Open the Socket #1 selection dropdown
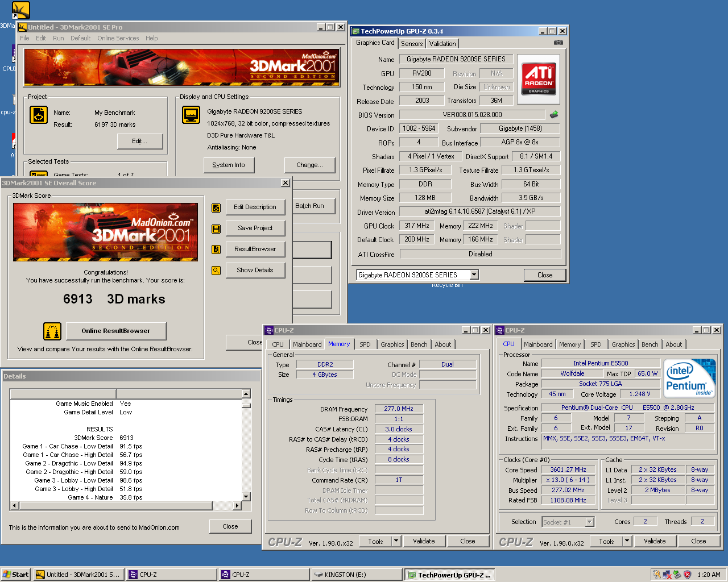 pos(589,522)
